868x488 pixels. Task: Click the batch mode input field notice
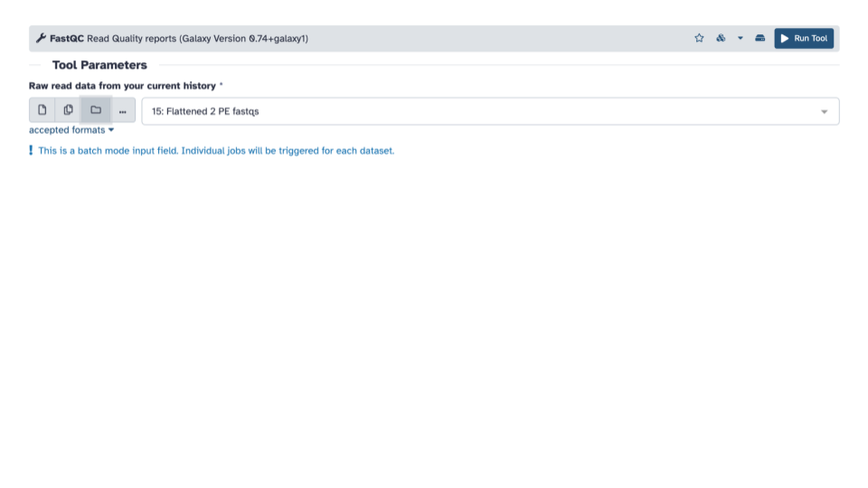(212, 151)
